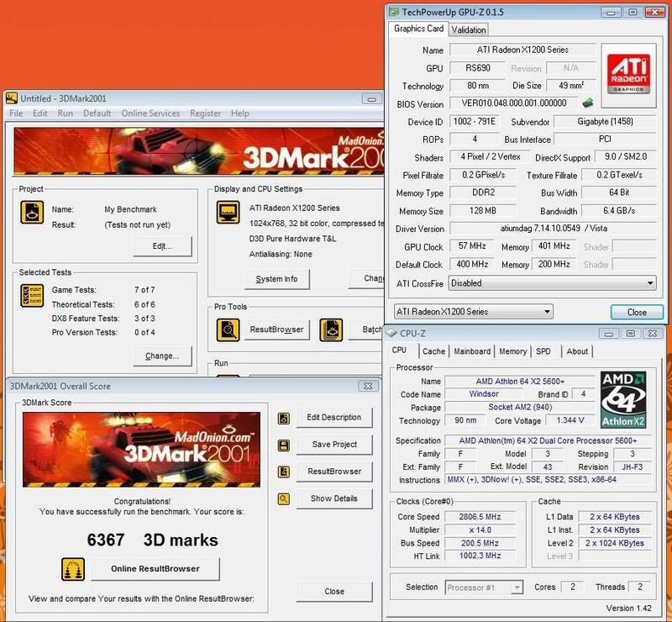Minimize the 3DMark2001 main window
672x622 pixels.
tap(371, 99)
